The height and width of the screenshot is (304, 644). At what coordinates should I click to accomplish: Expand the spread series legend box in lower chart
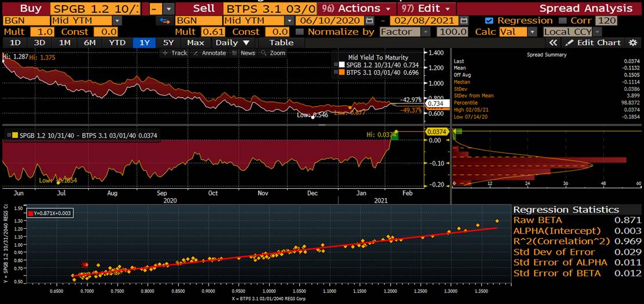tap(8, 135)
